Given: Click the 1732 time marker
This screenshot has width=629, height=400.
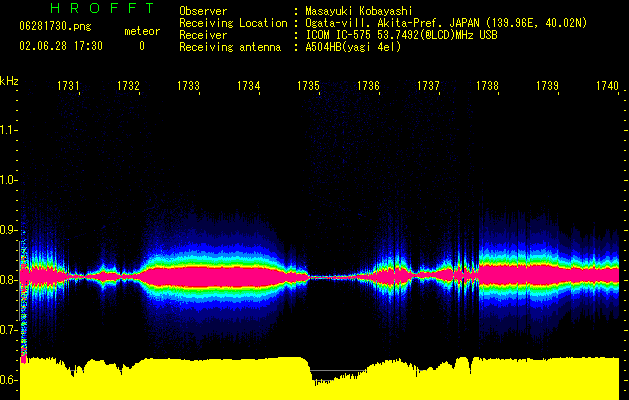Looking at the screenshot, I should (128, 86).
